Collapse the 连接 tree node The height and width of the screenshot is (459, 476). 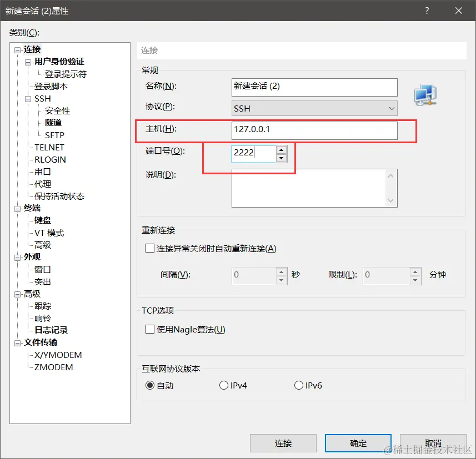[18, 50]
